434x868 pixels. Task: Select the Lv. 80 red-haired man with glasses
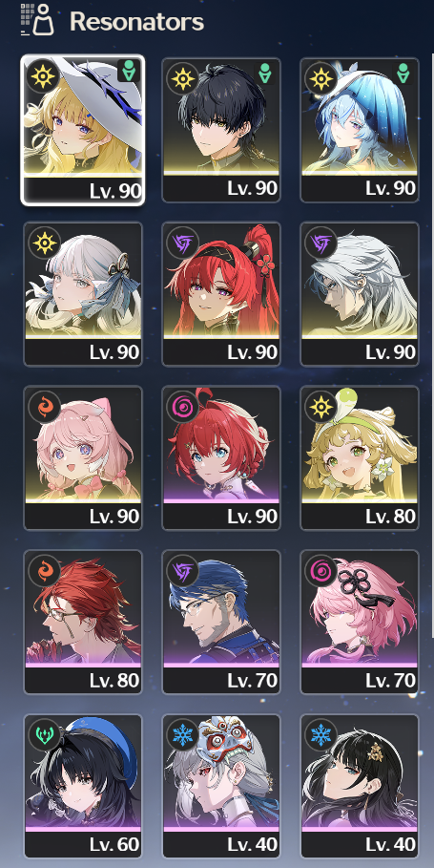pos(83,622)
